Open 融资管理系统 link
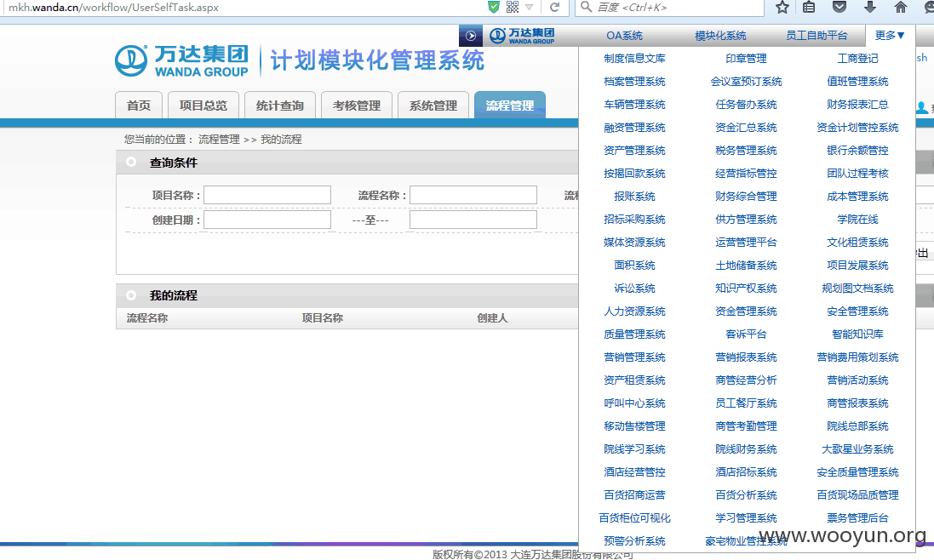Screen dimensions: 934x560 point(634,128)
